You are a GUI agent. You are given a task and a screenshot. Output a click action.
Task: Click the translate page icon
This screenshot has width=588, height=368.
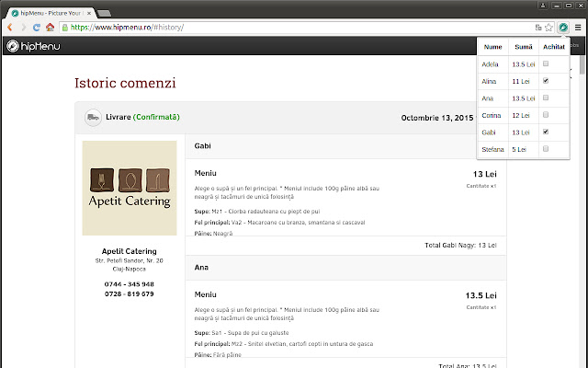[538, 27]
